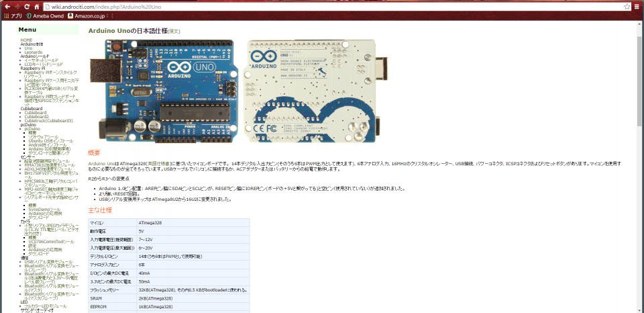Screen dimensions: 644x313
Task: Open the pcDuino sidebar link
Action: 32,129
